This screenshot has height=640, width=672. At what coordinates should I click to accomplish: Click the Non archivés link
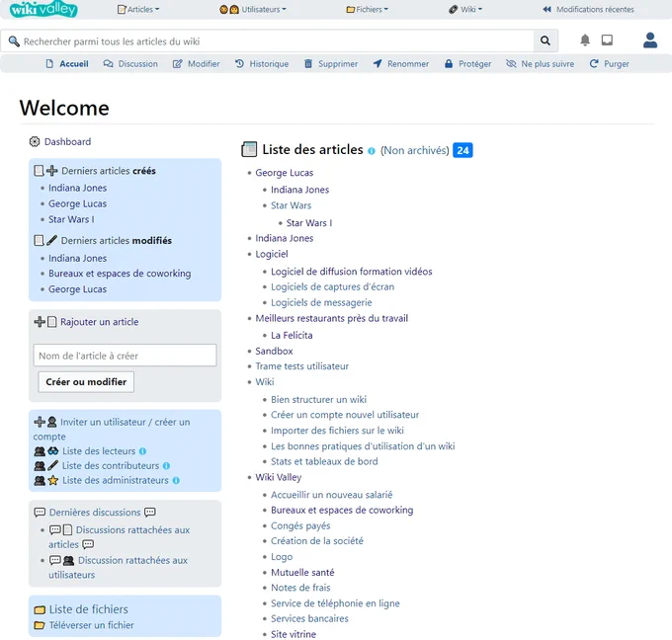[x=414, y=151]
